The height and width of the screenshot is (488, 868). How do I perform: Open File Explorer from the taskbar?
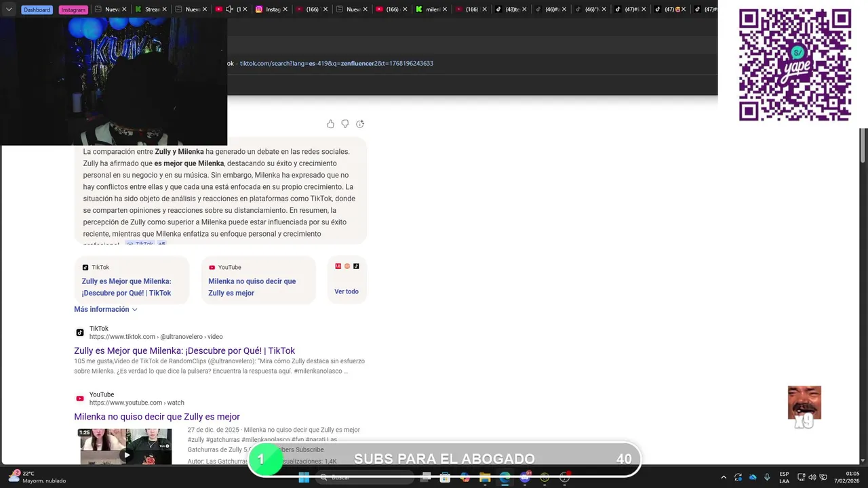click(x=485, y=478)
